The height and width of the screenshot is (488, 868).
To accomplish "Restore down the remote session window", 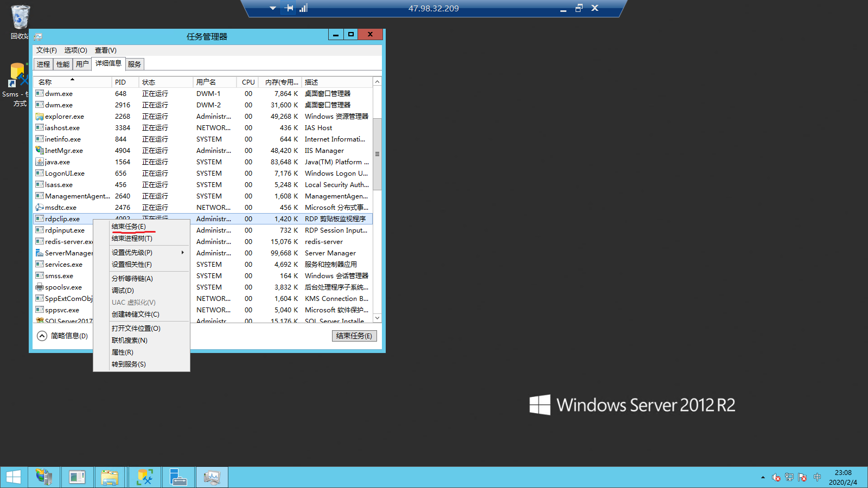I will click(579, 8).
